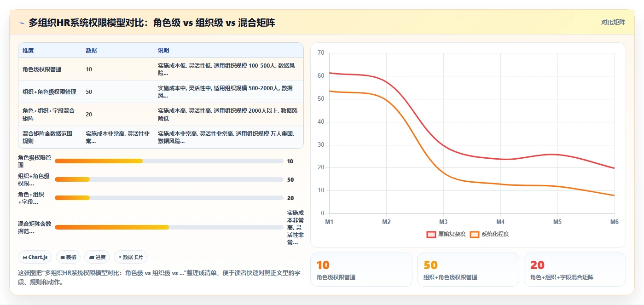
Task: Open the 20 角色+组织+字段混合矩阵 data card
Action: (x=575, y=270)
